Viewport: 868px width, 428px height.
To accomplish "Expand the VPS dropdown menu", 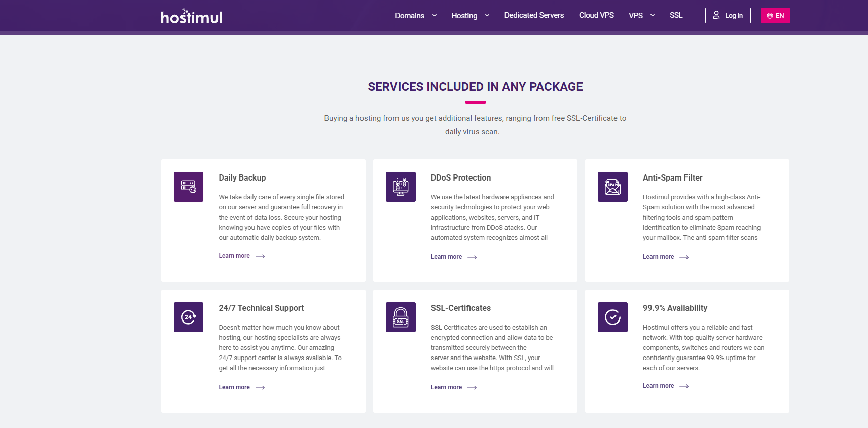I will click(641, 16).
